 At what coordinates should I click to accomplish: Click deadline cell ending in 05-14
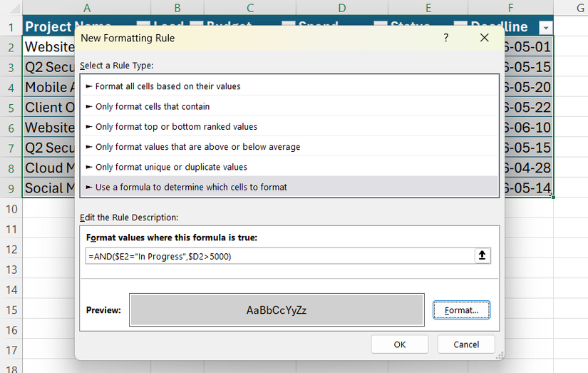pos(528,188)
